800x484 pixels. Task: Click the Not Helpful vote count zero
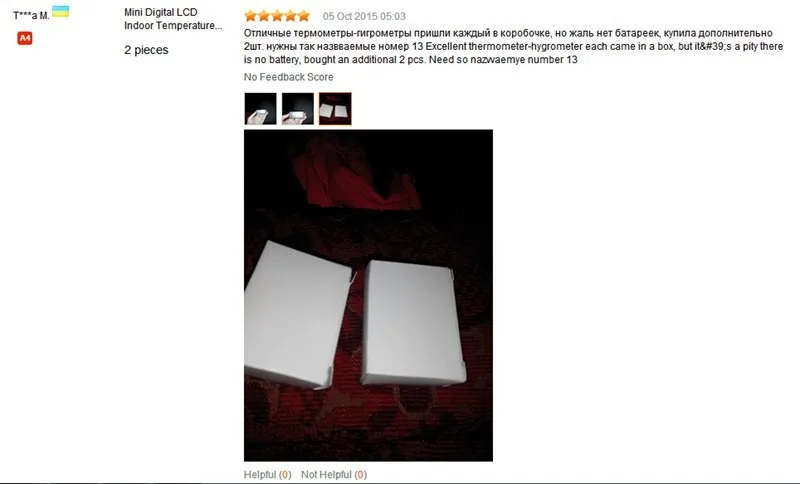(360, 474)
